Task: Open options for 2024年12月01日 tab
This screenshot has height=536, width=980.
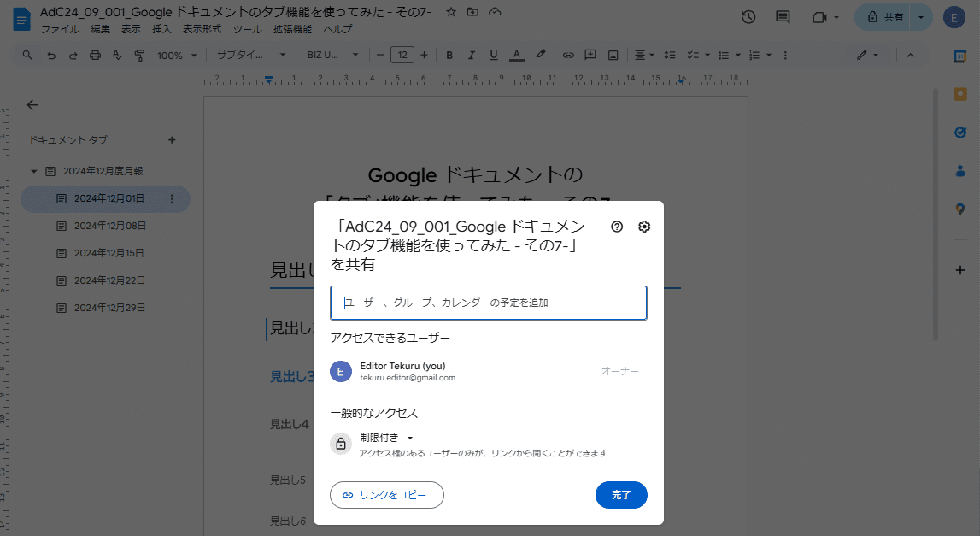Action: [x=172, y=199]
